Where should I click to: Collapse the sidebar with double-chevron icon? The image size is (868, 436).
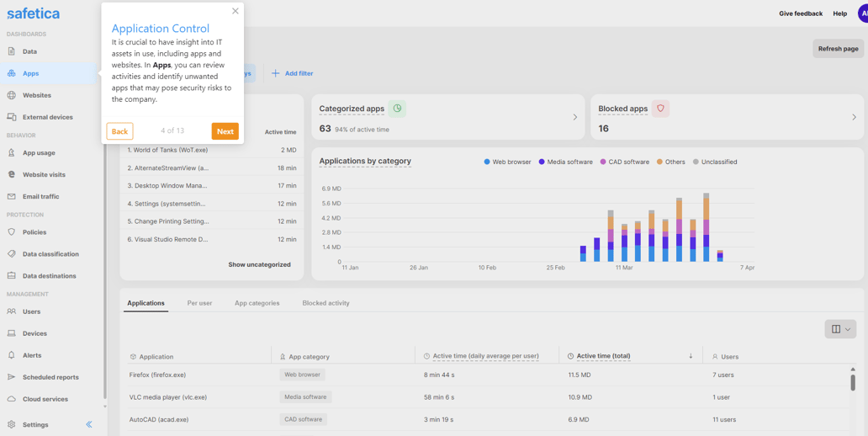(x=89, y=424)
